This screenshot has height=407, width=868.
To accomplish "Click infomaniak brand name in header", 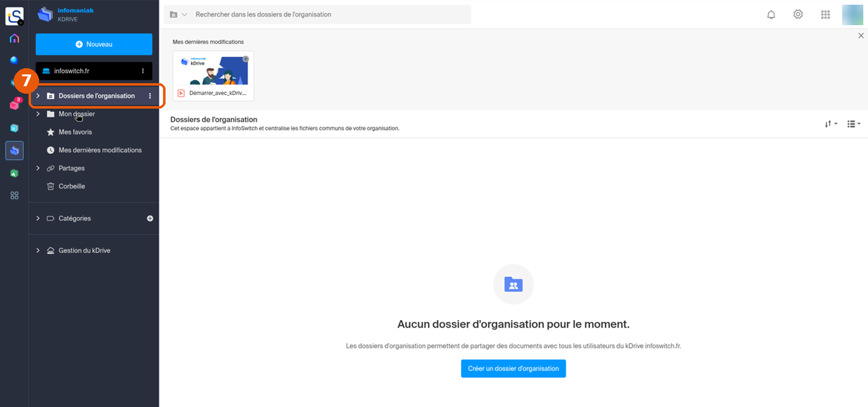I will pyautogui.click(x=75, y=10).
